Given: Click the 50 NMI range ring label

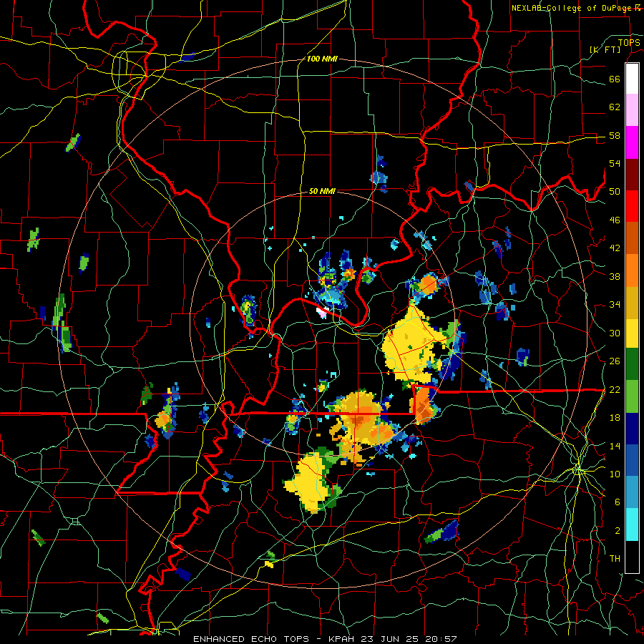Looking at the screenshot, I should click(x=322, y=191).
